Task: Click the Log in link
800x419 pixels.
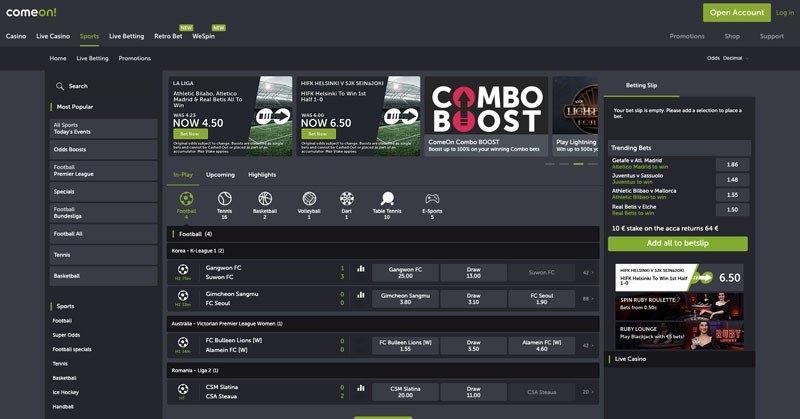Action: pos(785,13)
